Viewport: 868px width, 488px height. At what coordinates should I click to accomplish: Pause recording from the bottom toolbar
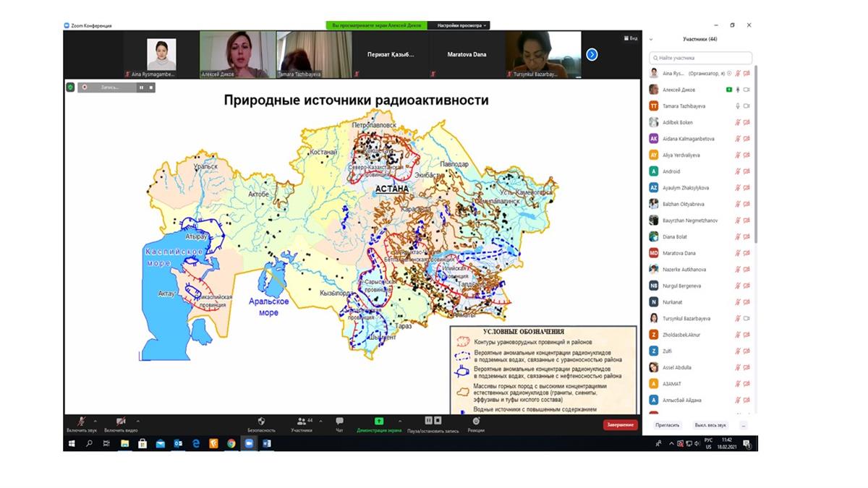pyautogui.click(x=428, y=420)
